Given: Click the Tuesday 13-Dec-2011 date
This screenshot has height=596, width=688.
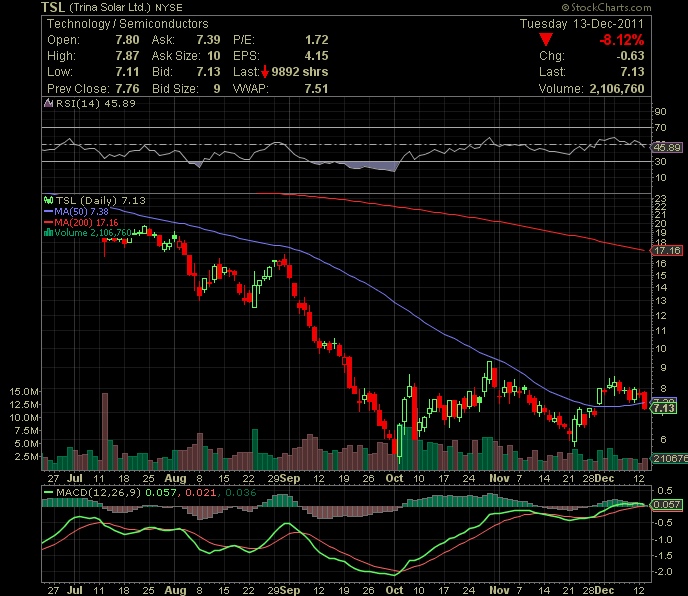Looking at the screenshot, I should point(582,24).
